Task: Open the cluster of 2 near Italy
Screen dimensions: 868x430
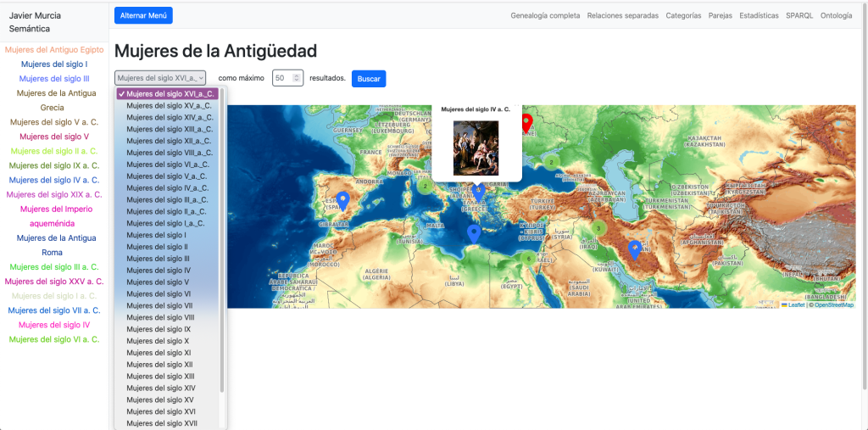Action: coord(425,187)
